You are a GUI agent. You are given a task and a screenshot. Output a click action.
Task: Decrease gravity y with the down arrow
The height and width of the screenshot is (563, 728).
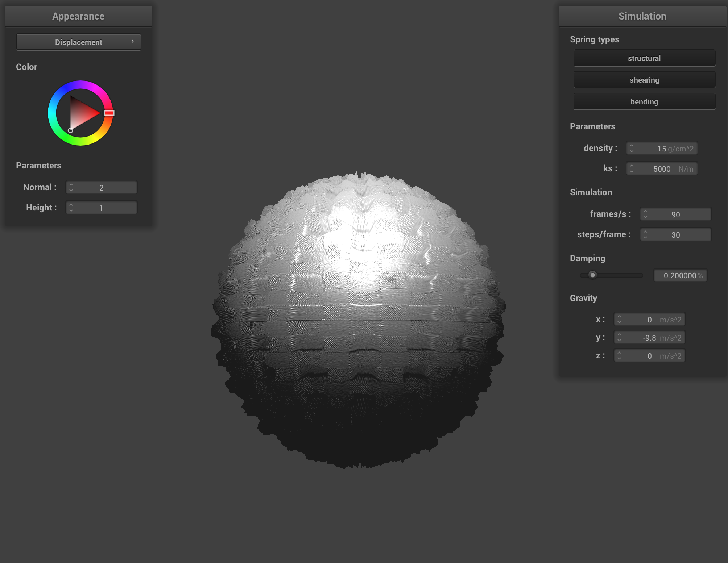click(x=619, y=341)
